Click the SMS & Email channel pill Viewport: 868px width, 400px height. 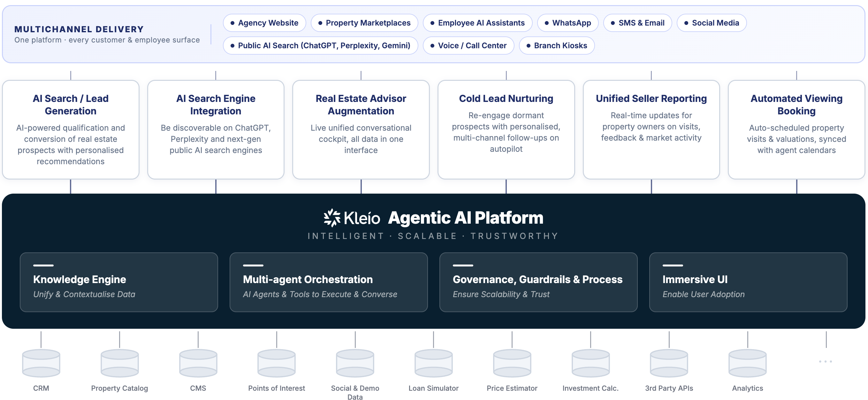[x=637, y=23]
